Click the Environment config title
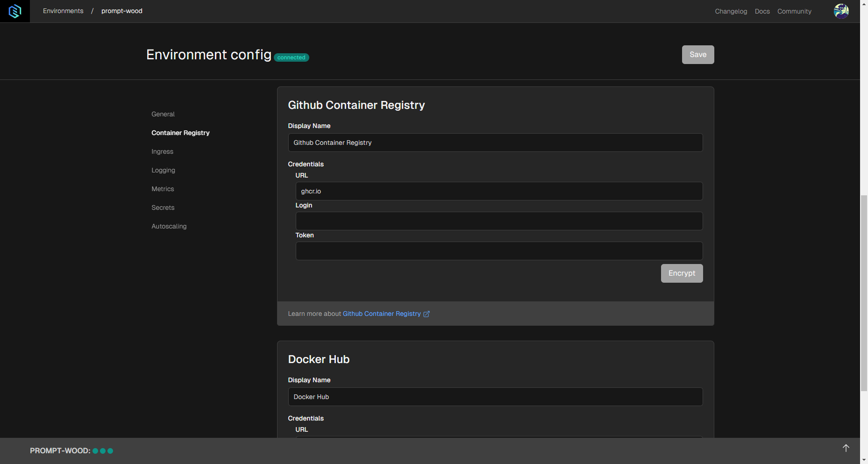The height and width of the screenshot is (464, 868). point(208,55)
